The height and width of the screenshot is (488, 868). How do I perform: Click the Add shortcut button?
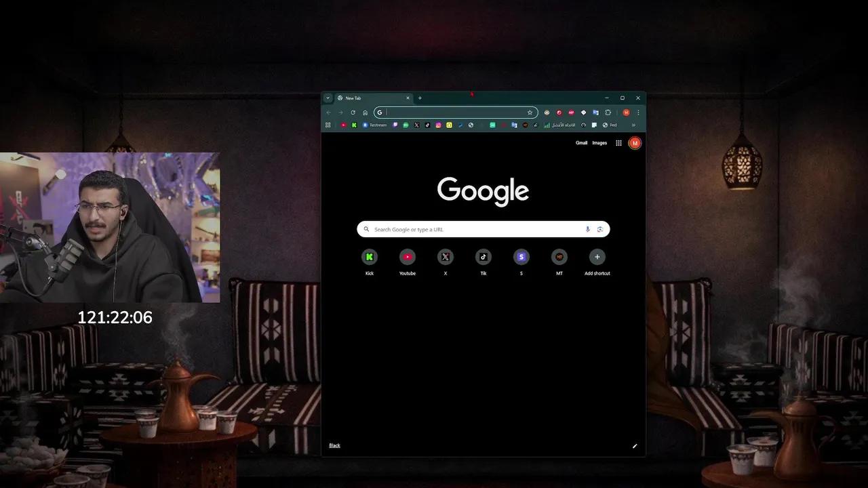pos(597,262)
